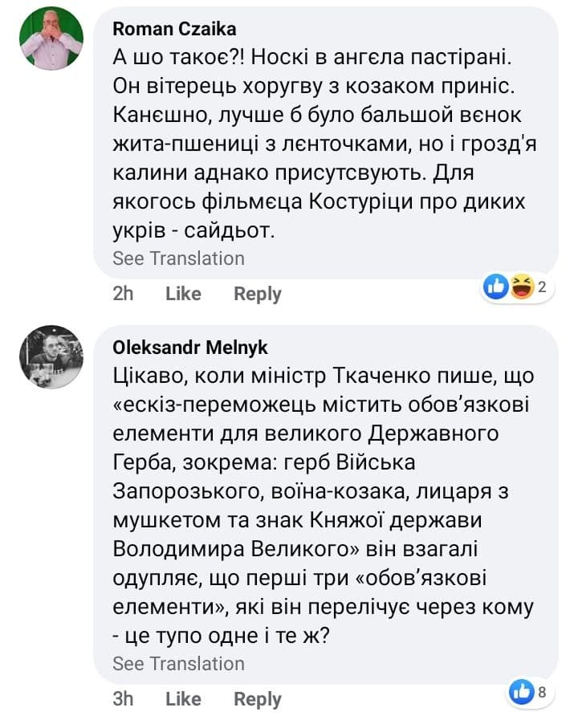Open Oleksandr Melnyk's profile by name

tap(190, 348)
